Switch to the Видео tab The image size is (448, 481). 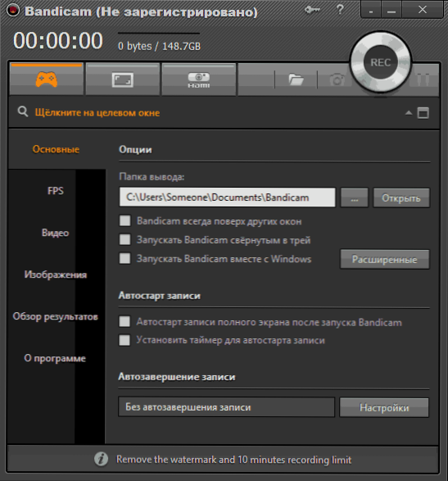55,233
